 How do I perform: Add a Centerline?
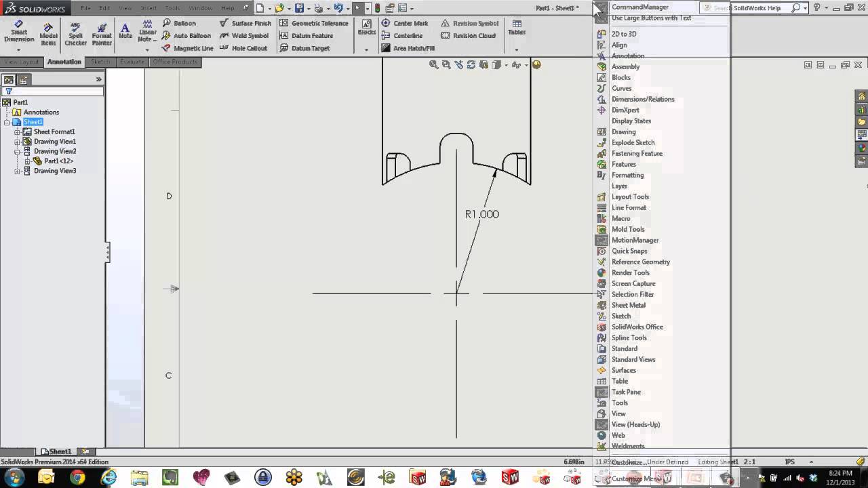tap(401, 36)
